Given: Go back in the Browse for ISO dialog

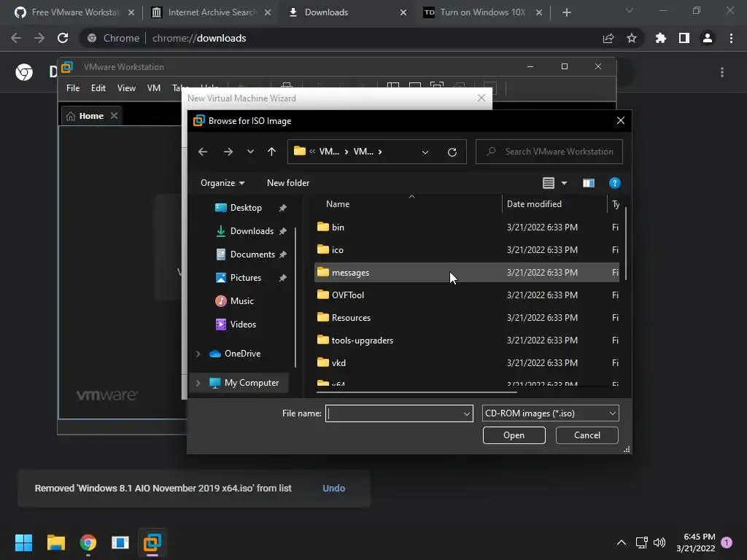Looking at the screenshot, I should (203, 152).
